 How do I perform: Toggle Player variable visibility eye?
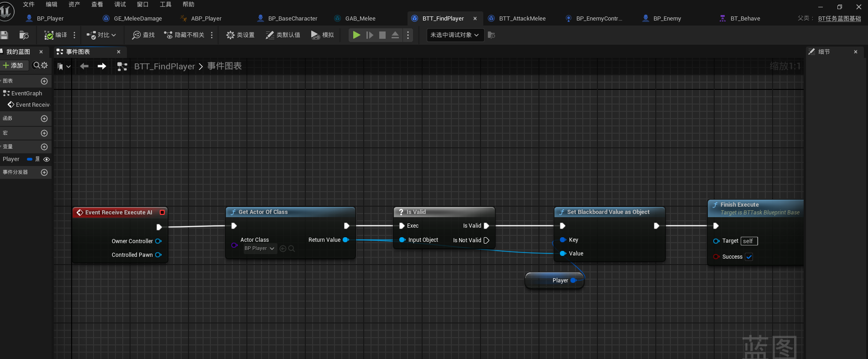tap(47, 159)
